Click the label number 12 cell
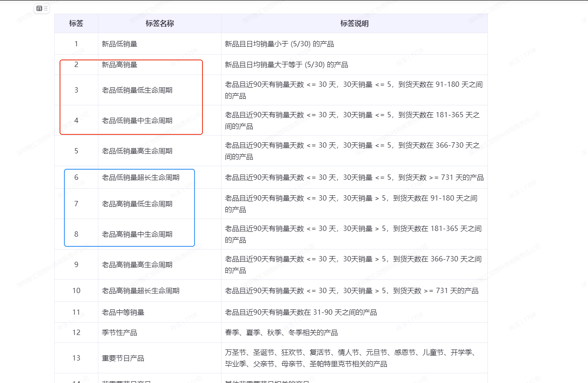This screenshot has height=383, width=588. 76,332
